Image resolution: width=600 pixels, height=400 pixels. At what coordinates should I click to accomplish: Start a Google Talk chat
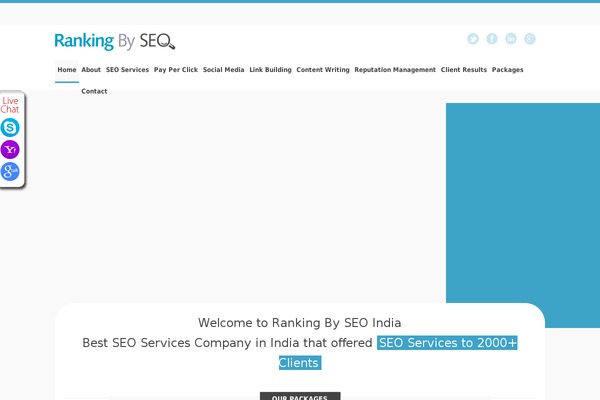[10, 171]
